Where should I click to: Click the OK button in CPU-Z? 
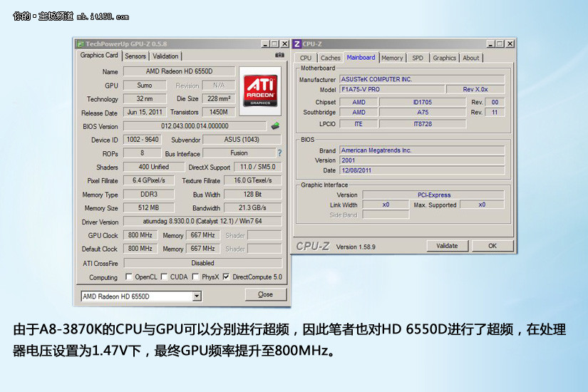(492, 246)
